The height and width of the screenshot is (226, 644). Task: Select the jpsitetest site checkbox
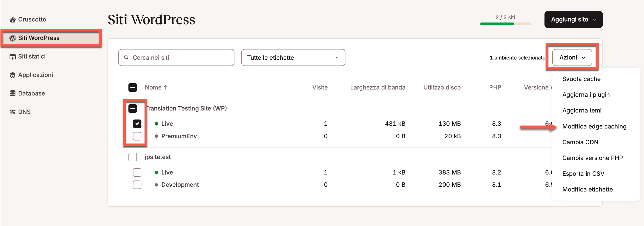coord(132,157)
